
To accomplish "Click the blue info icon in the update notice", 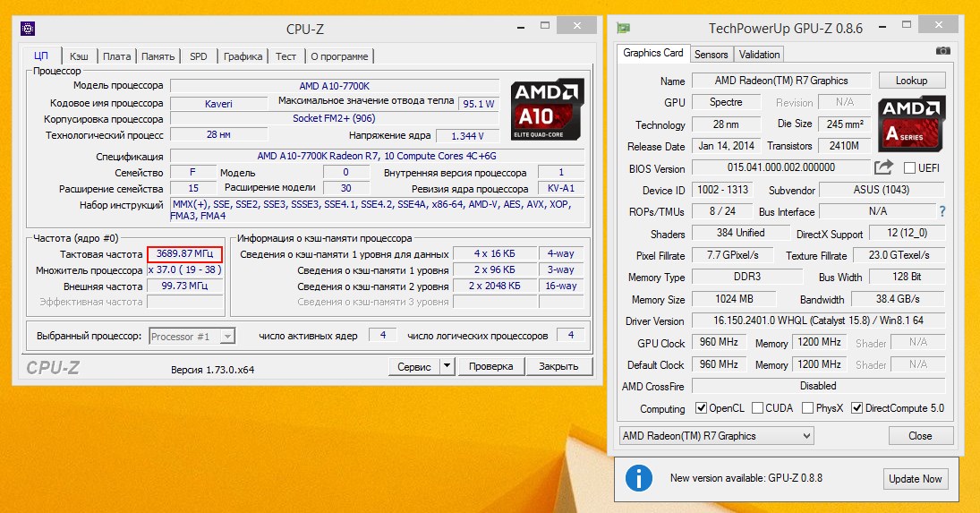I will (639, 479).
